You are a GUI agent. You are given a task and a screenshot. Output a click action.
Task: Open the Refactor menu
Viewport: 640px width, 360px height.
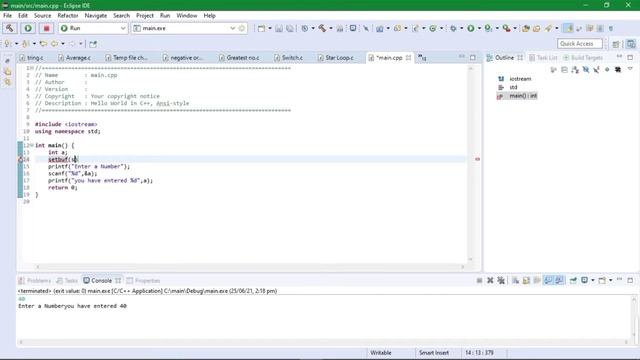(x=68, y=16)
